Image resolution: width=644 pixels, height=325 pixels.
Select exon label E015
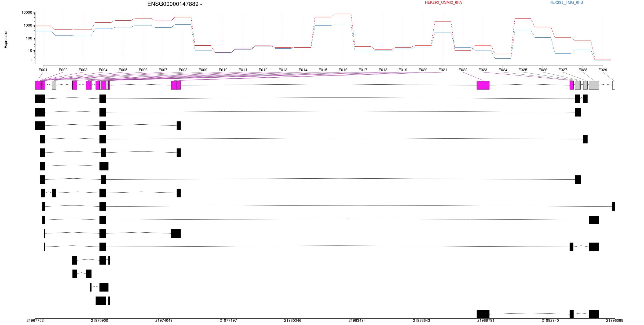[323, 70]
